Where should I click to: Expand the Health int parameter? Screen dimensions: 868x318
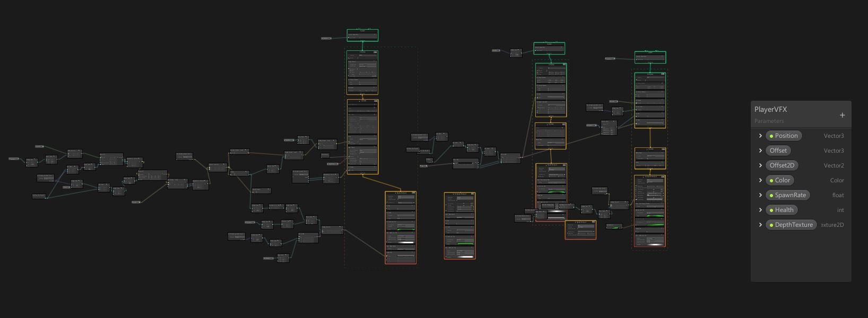tap(760, 210)
